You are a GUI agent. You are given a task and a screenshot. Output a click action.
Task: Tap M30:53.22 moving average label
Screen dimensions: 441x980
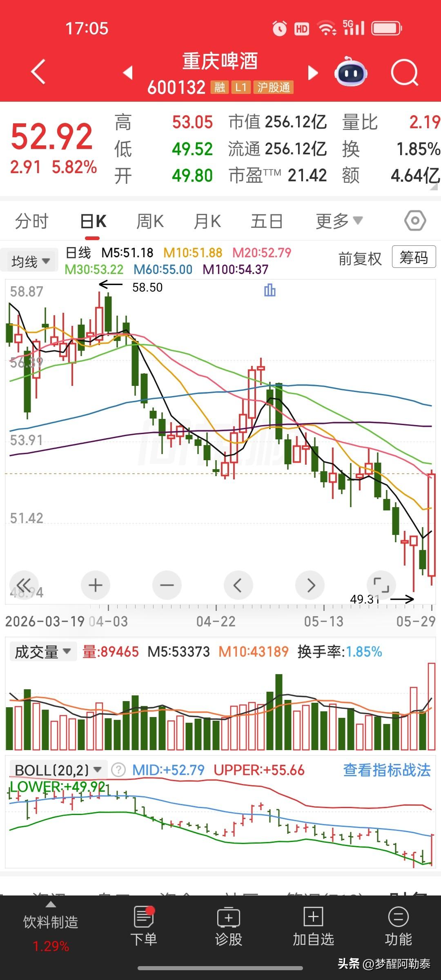point(94,269)
